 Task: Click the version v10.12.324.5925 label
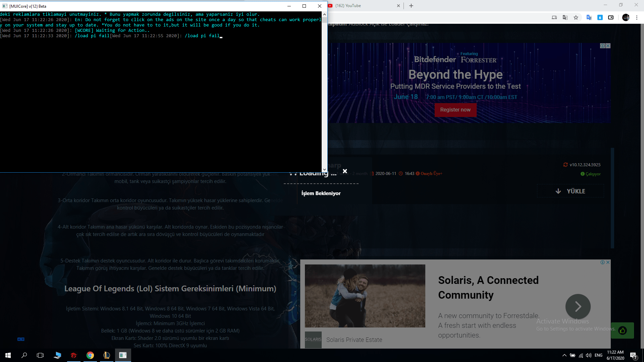[585, 165]
